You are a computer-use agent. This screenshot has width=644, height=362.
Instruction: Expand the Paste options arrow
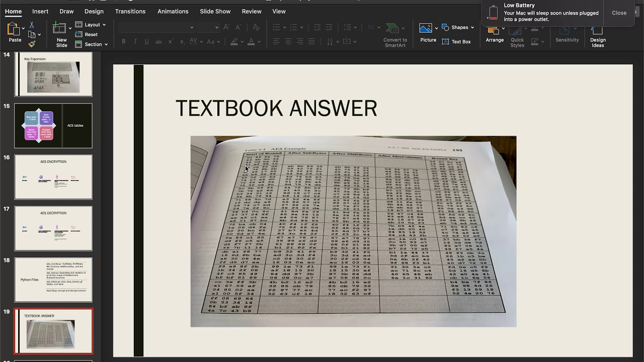point(23,28)
